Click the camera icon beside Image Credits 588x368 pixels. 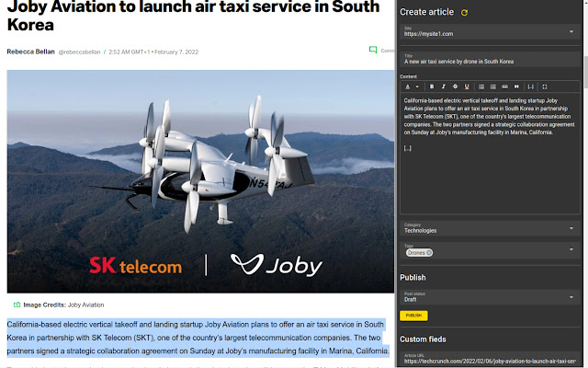point(17,305)
